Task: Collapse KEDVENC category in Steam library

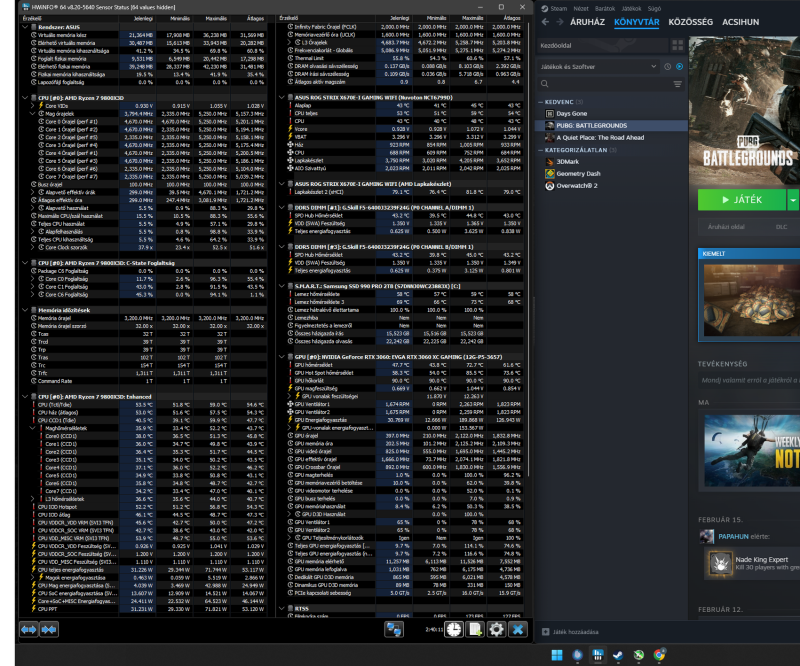Action: pyautogui.click(x=541, y=102)
